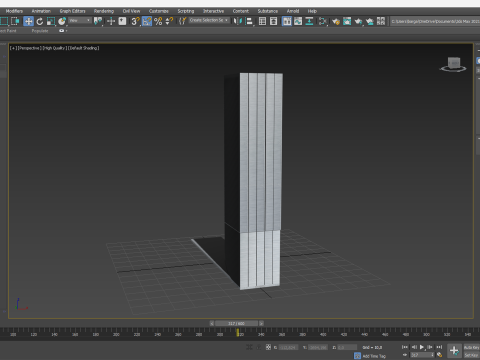Click the project file path field

coord(435,21)
